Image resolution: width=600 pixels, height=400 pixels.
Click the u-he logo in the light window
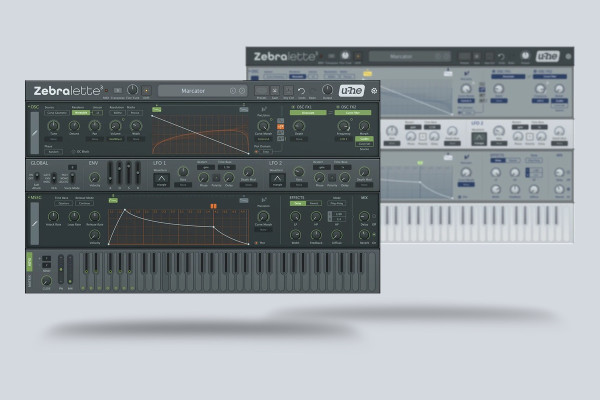[548, 56]
